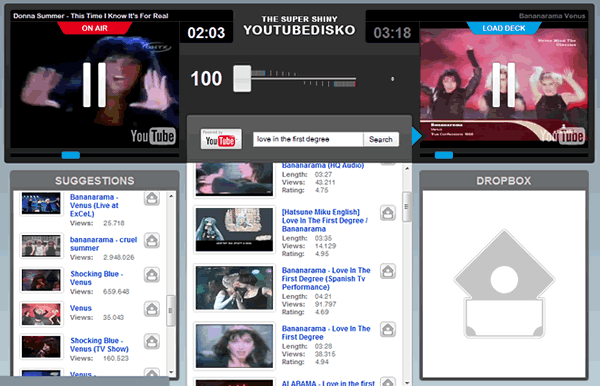Add Hatsune Miku English result to dropbox
The image size is (600, 386).
[x=388, y=213]
